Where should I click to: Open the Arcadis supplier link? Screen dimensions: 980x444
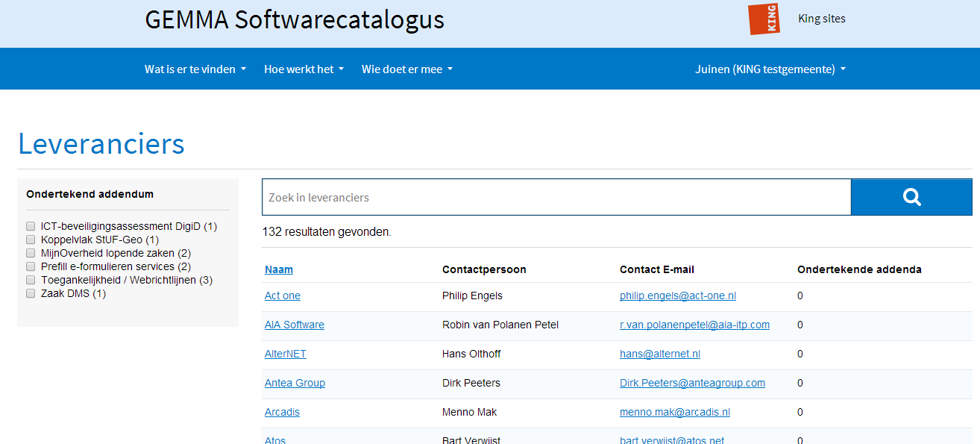(282, 412)
